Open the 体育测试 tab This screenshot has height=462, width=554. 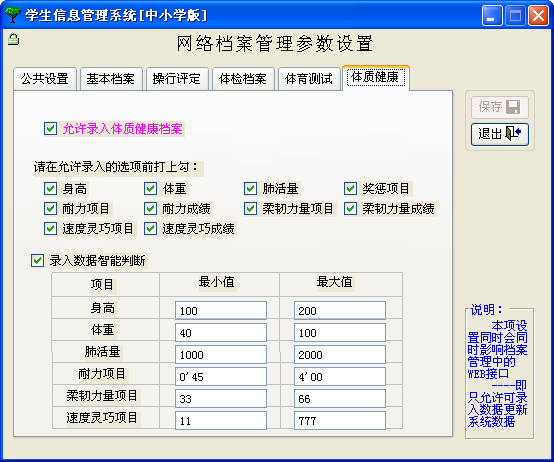click(x=309, y=79)
